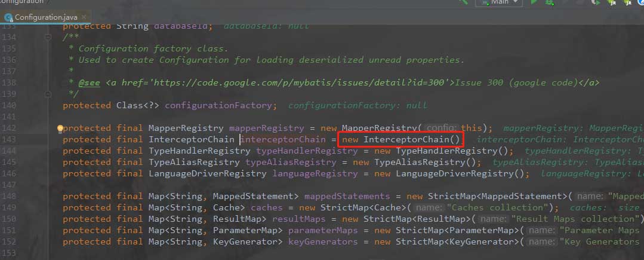Click the lightbulb intention icon on line 142
Image resolution: width=644 pixels, height=260 pixels.
click(60, 129)
